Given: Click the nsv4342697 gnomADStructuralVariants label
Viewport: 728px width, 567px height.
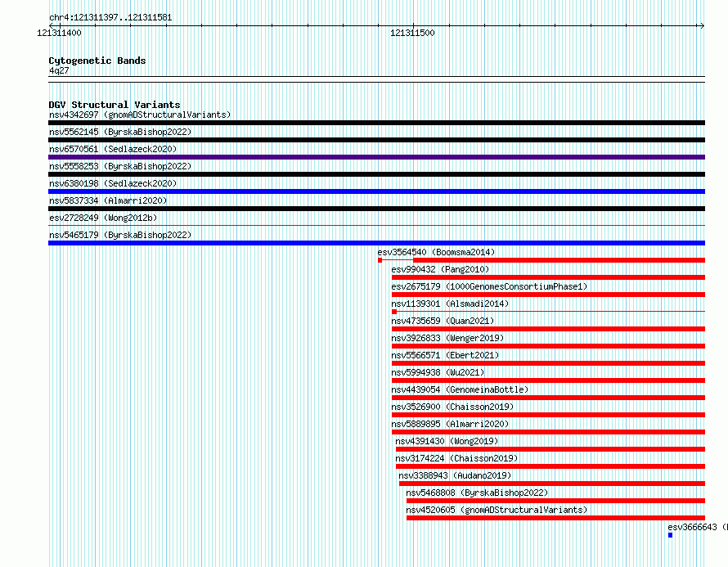Looking at the screenshot, I should point(140,115).
